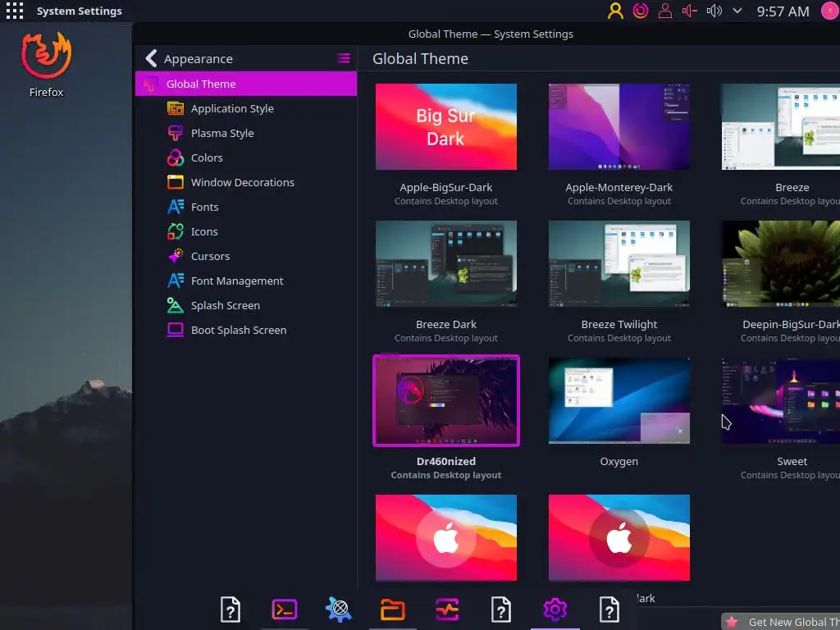Pick the Breeze Twilight theme thumbnail
Image resolution: width=840 pixels, height=630 pixels.
click(x=619, y=263)
